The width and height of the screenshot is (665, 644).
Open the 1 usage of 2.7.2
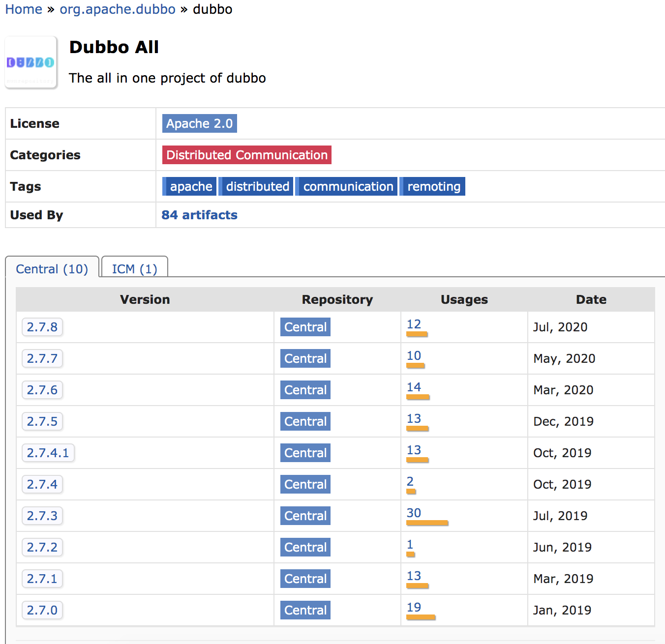coord(410,545)
